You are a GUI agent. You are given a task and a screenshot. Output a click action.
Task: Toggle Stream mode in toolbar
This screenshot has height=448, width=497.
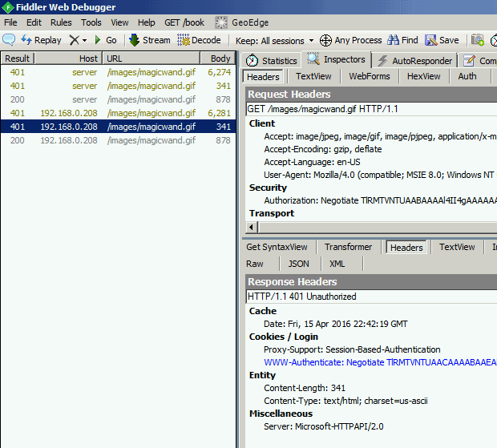pyautogui.click(x=150, y=40)
